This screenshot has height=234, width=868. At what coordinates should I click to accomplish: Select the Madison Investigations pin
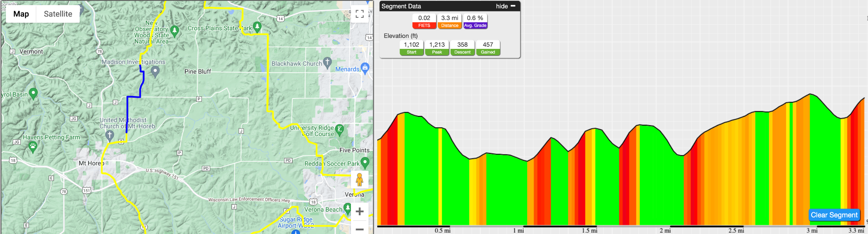click(155, 71)
